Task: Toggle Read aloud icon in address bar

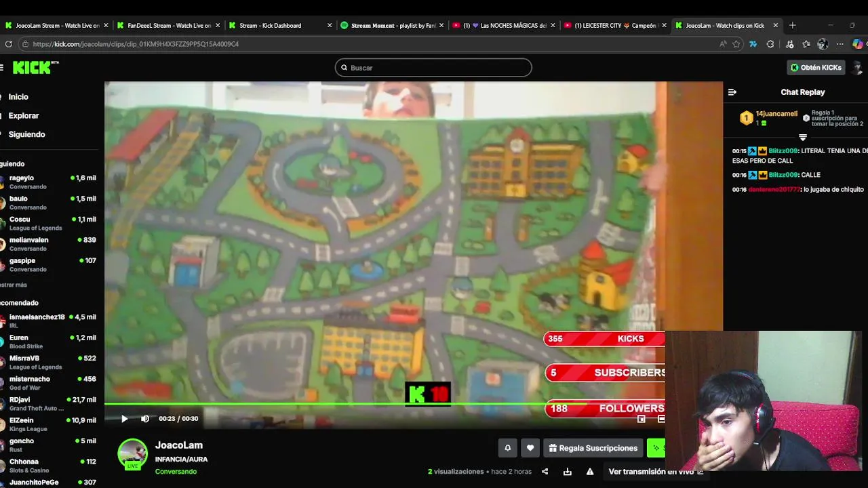Action: click(x=723, y=44)
